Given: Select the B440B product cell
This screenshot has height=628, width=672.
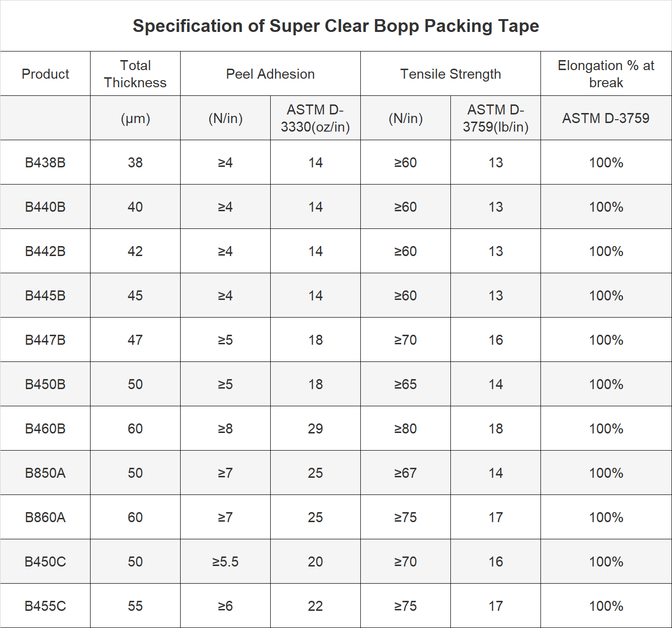Looking at the screenshot, I should tap(45, 207).
